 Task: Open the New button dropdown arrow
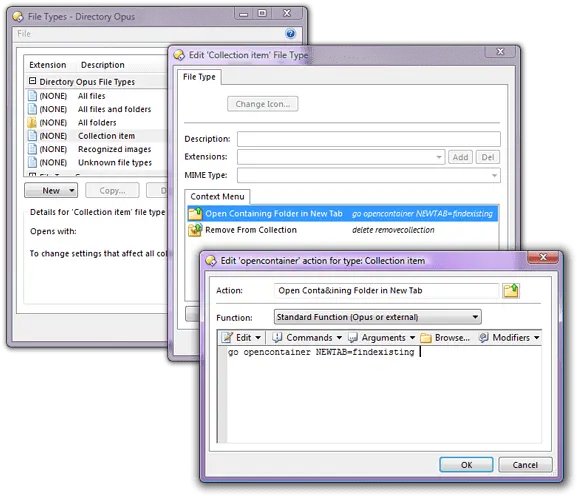coord(72,190)
